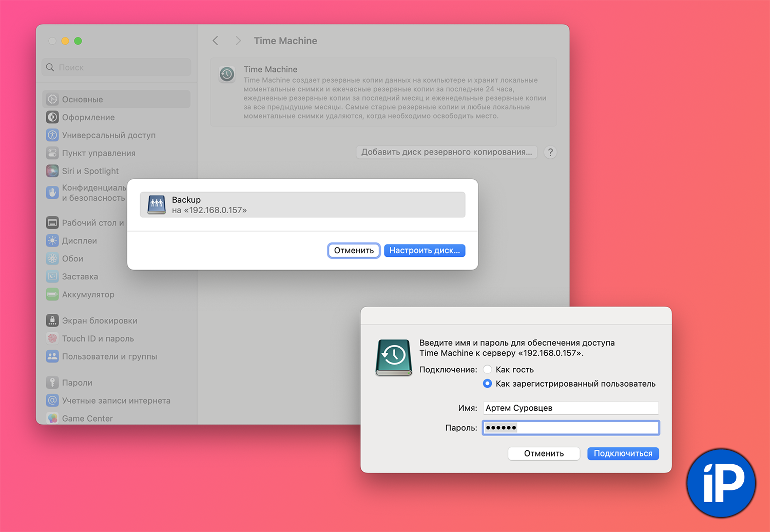
Task: Click the search magnifier icon in sidebar
Action: [x=50, y=67]
